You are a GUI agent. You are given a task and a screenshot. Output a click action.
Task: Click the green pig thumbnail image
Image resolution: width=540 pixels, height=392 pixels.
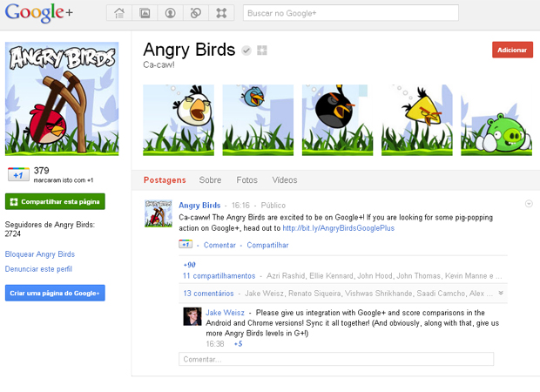[500, 118]
